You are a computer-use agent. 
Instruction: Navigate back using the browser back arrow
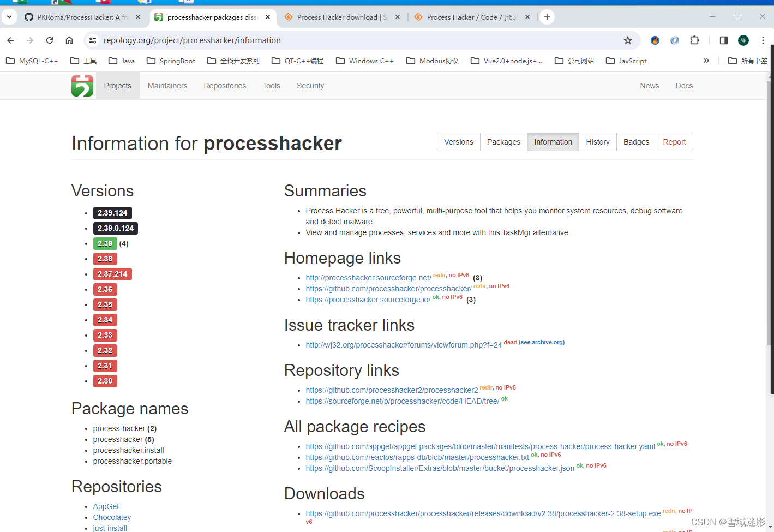10,40
